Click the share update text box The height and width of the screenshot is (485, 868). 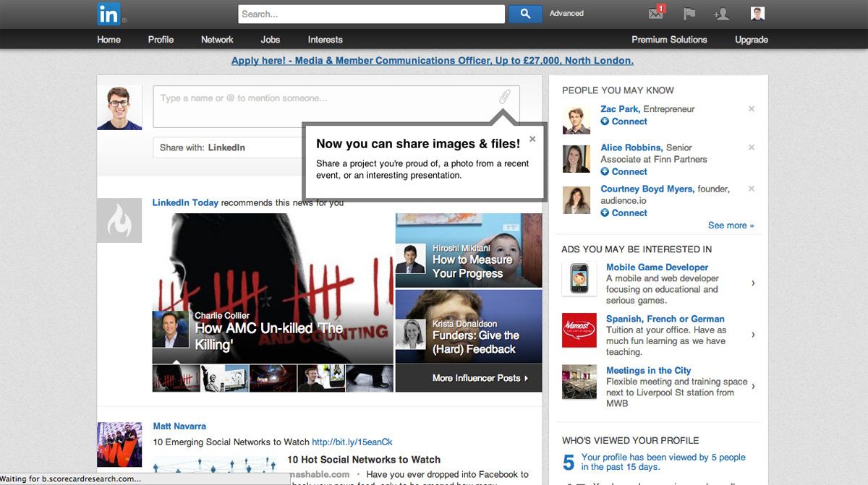click(336, 106)
